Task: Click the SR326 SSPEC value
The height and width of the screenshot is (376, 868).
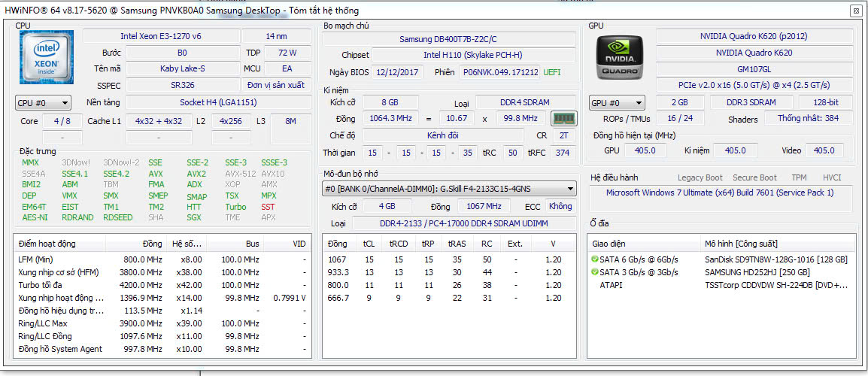Action: click(184, 85)
